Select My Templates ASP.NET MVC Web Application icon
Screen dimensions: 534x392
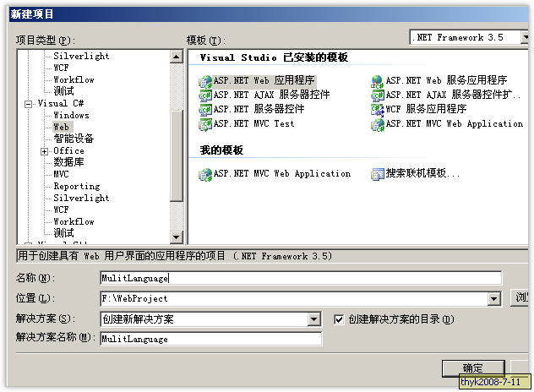point(205,174)
